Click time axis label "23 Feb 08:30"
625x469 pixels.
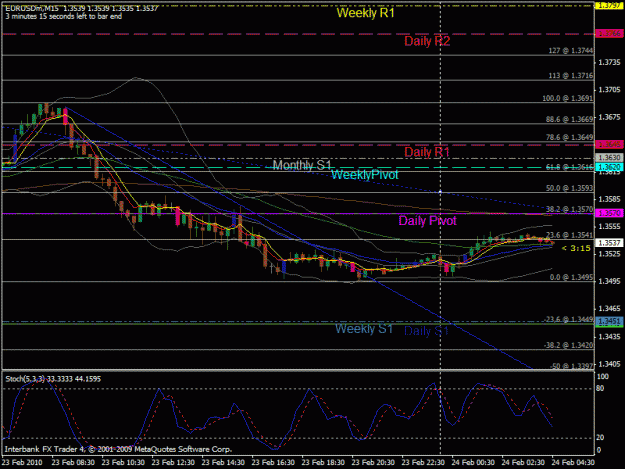pos(73,462)
